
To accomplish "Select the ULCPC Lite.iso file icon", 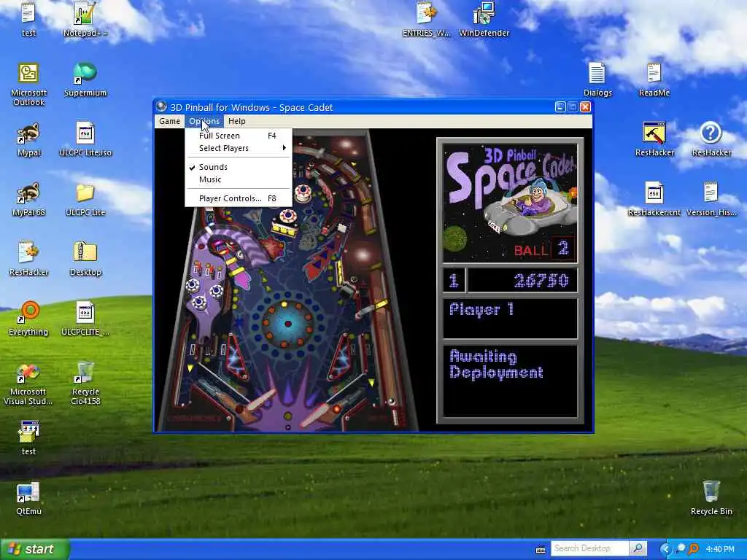I will point(85,139).
